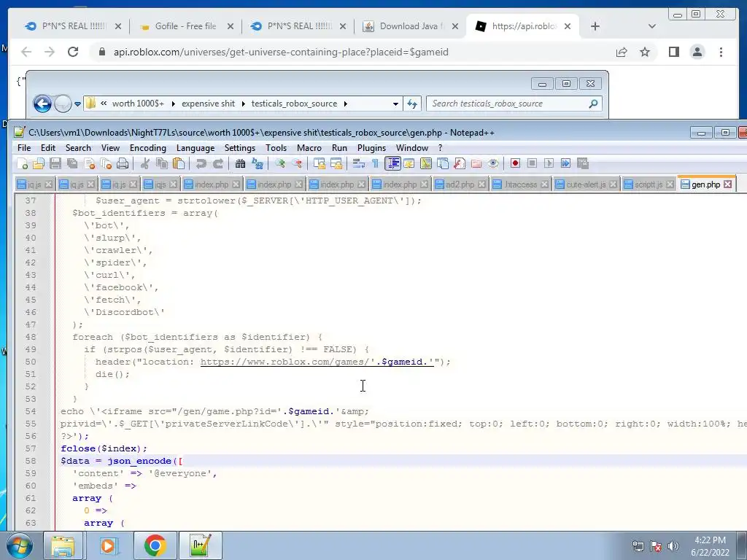747x560 pixels.
Task: Undo the last edit via toolbar
Action: tap(201, 164)
